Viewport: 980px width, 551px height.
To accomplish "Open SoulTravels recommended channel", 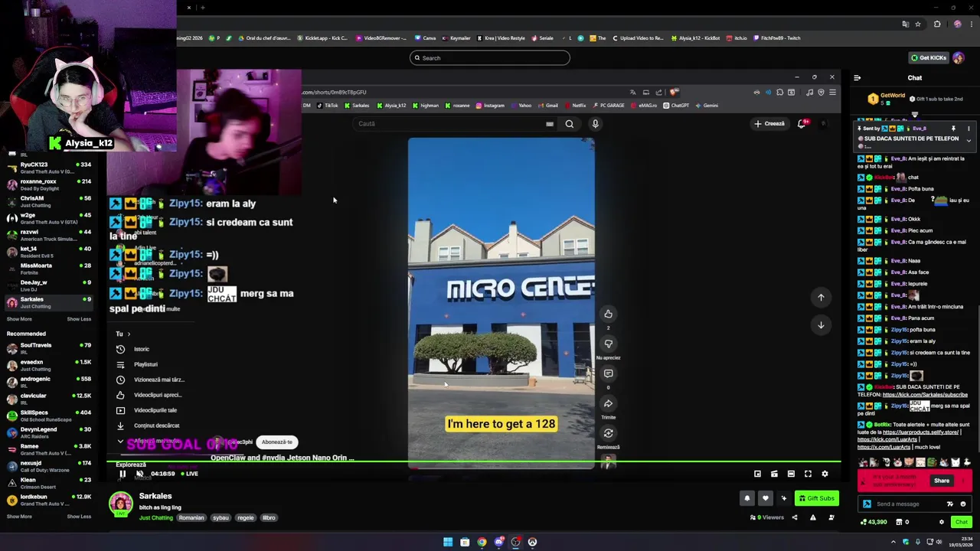I will (48, 348).
